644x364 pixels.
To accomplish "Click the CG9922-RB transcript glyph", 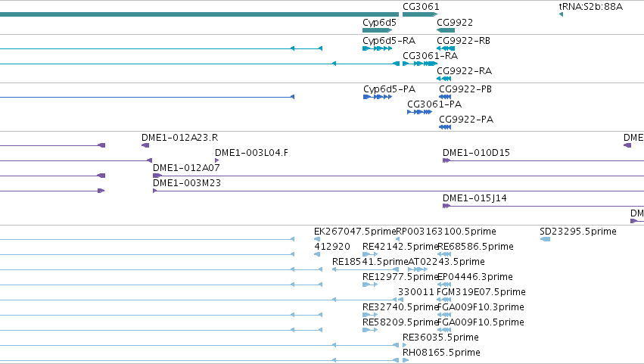I will [x=446, y=48].
